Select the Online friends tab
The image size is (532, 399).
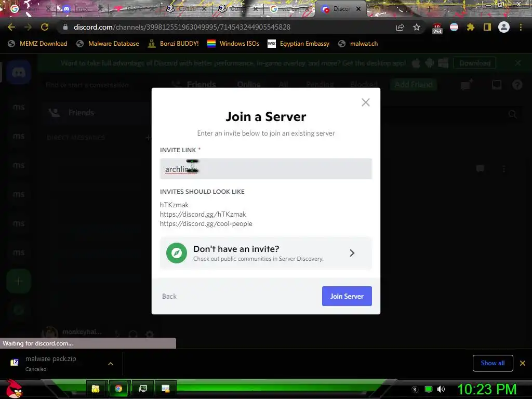249,85
